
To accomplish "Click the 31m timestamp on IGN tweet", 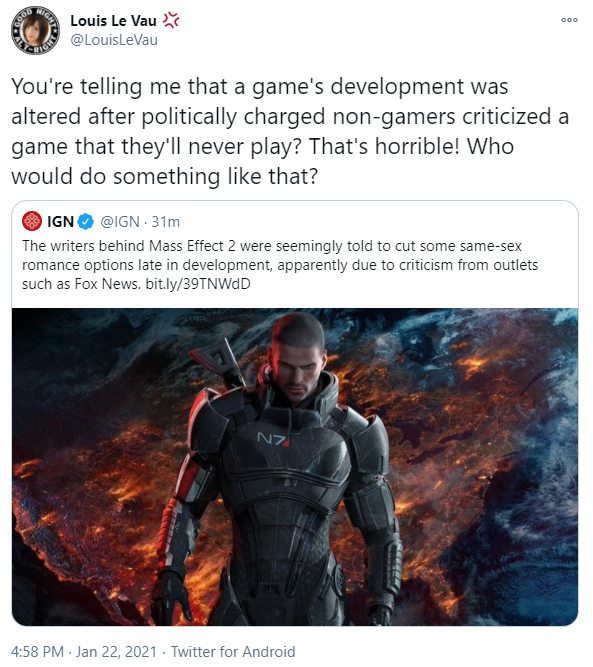I will point(165,222).
